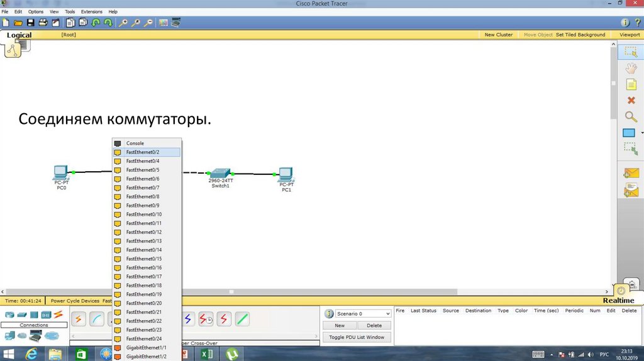
Task: Click Power Cycle Devices button
Action: tap(75, 301)
